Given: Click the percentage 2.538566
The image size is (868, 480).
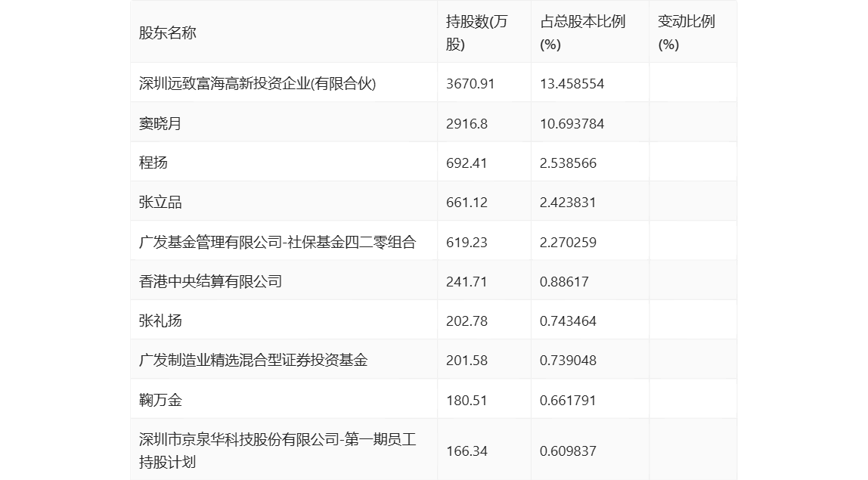Looking at the screenshot, I should point(568,163).
